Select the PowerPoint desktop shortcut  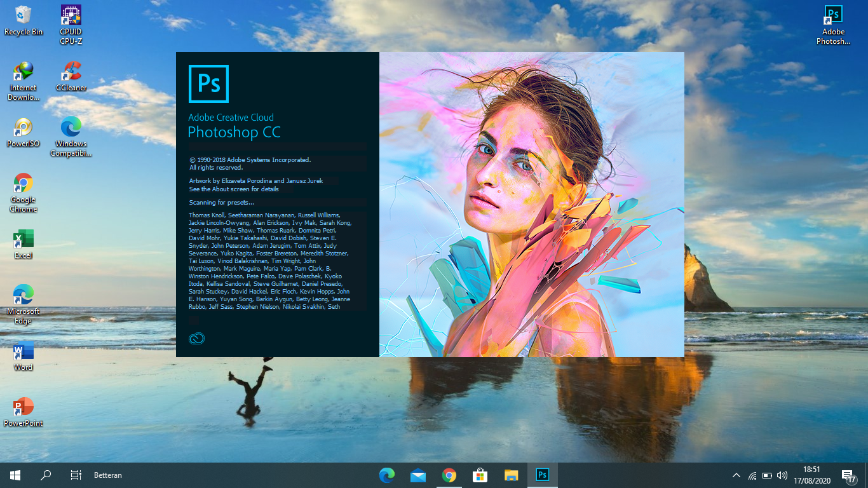(x=24, y=412)
